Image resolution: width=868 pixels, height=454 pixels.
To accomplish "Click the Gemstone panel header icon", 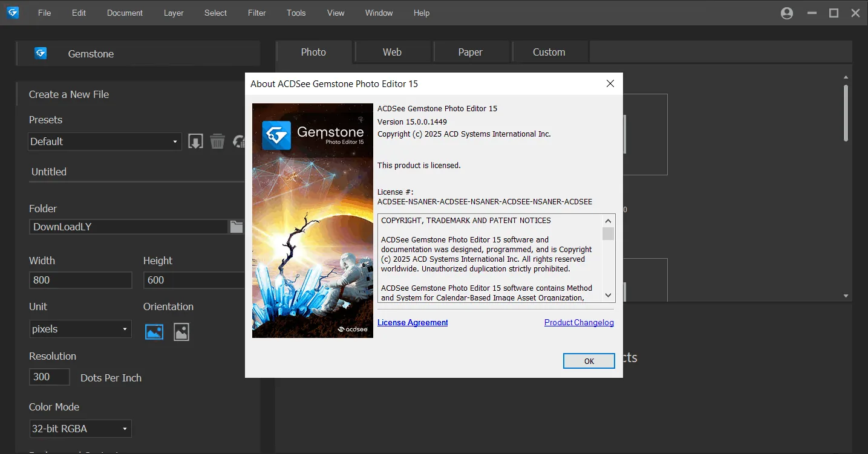I will pos(41,53).
